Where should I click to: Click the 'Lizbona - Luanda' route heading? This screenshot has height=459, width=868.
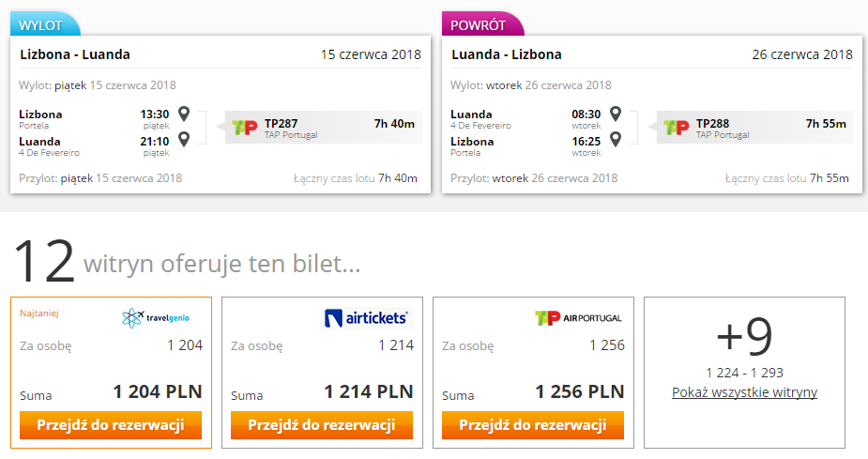(x=75, y=54)
